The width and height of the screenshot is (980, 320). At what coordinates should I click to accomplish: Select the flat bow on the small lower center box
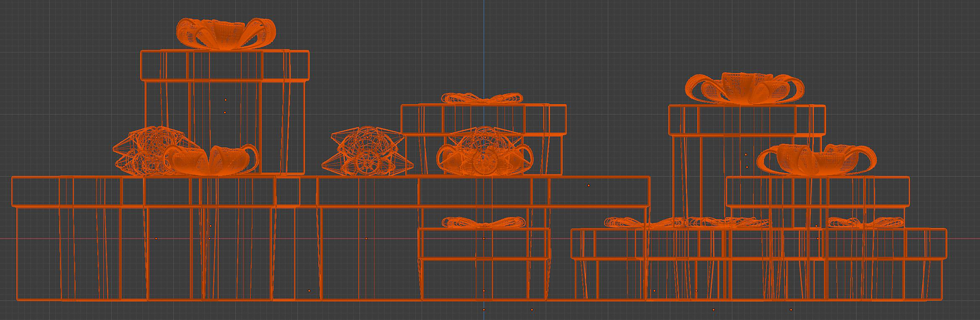(x=484, y=222)
